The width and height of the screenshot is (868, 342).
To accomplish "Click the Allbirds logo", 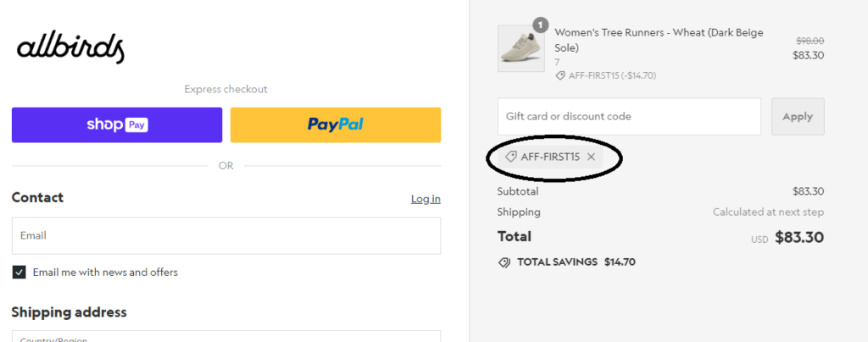I will point(70,47).
